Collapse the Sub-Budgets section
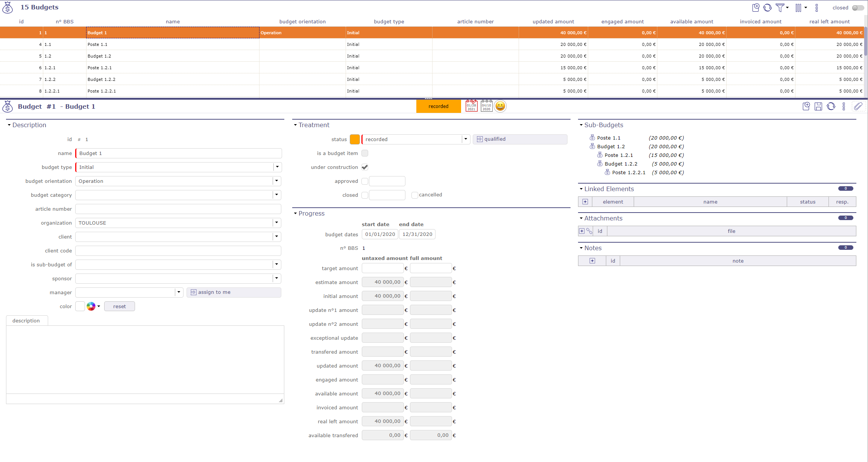The height and width of the screenshot is (462, 868). (581, 125)
